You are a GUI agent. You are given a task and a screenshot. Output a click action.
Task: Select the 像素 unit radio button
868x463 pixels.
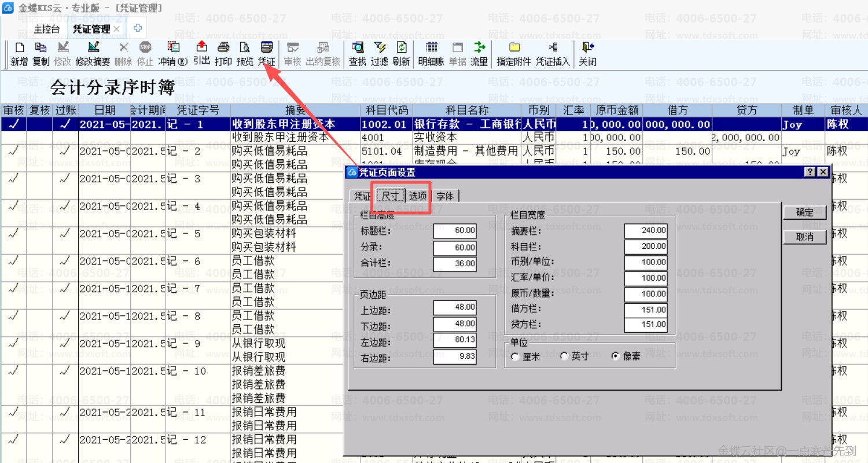(616, 357)
